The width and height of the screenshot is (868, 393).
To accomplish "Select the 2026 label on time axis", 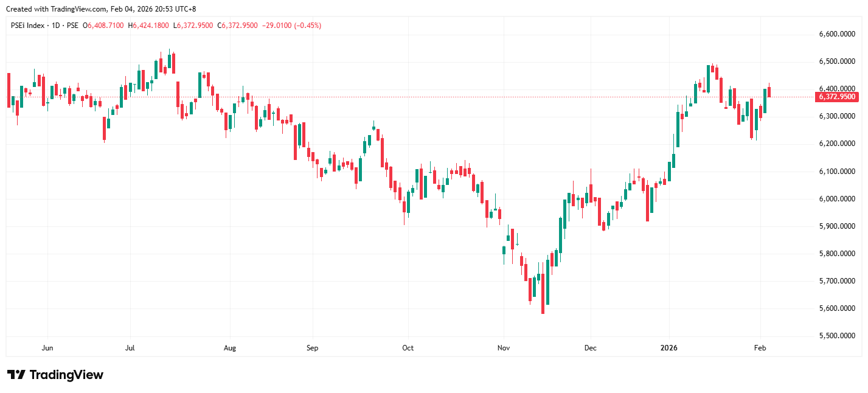I will click(669, 348).
